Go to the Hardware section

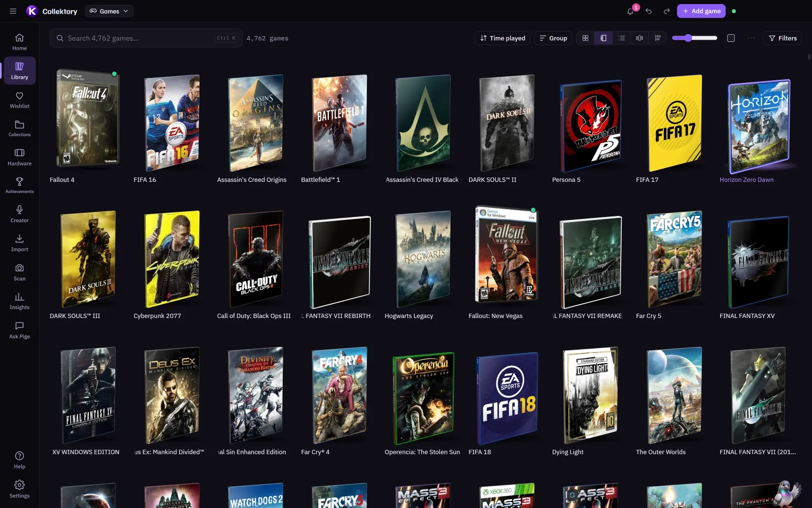19,157
